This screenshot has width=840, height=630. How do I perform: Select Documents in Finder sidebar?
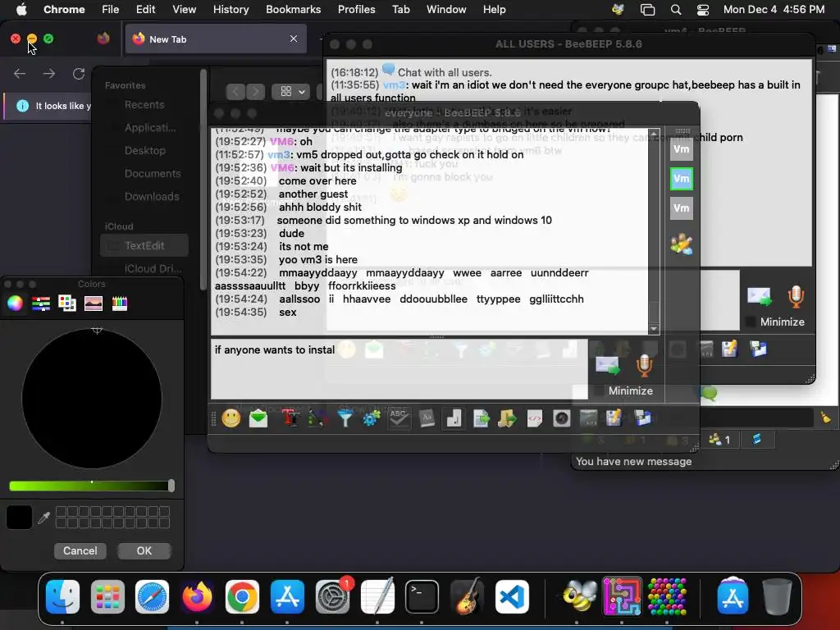pyautogui.click(x=152, y=174)
